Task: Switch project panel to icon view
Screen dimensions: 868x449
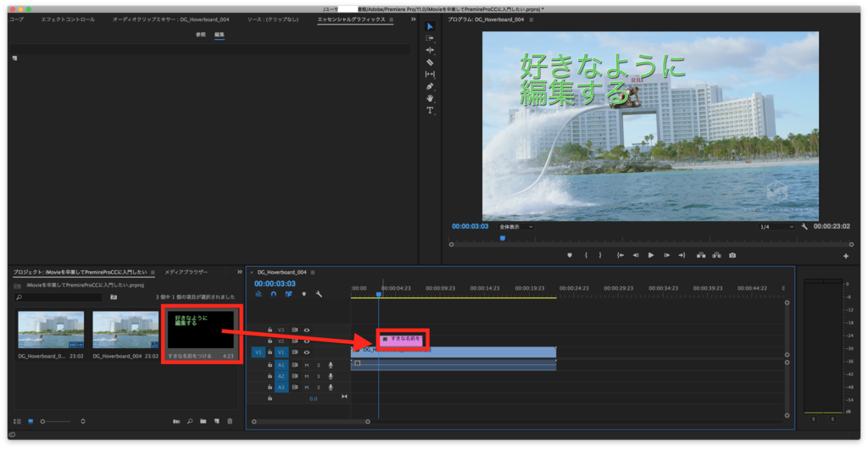Action: point(31,421)
